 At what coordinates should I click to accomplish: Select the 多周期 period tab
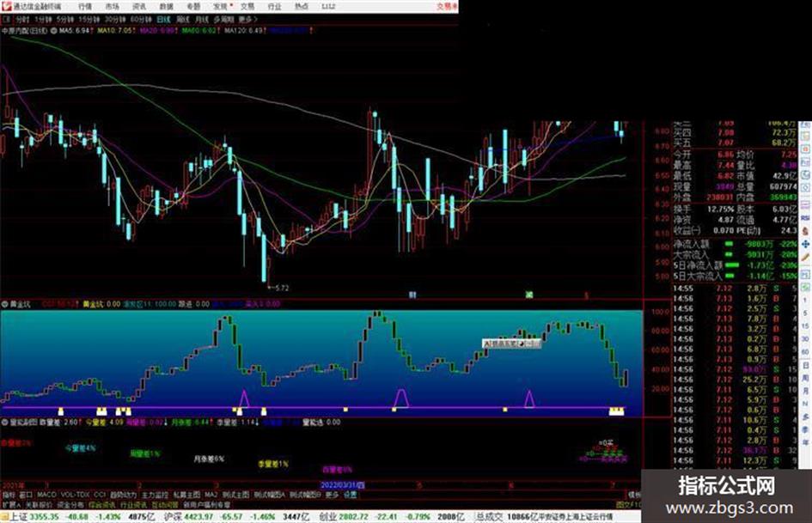tap(223, 19)
